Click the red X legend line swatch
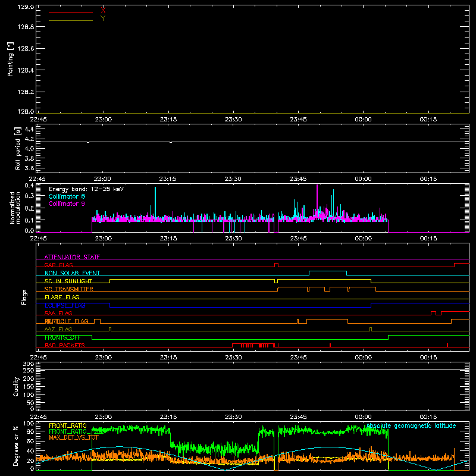Viewport: 476px width, 476px height. point(71,12)
